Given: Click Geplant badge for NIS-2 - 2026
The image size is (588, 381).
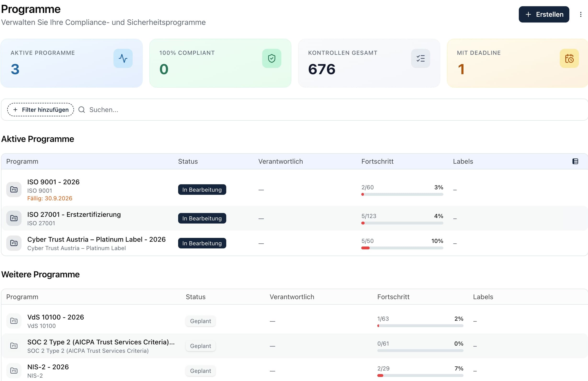Looking at the screenshot, I should (200, 371).
